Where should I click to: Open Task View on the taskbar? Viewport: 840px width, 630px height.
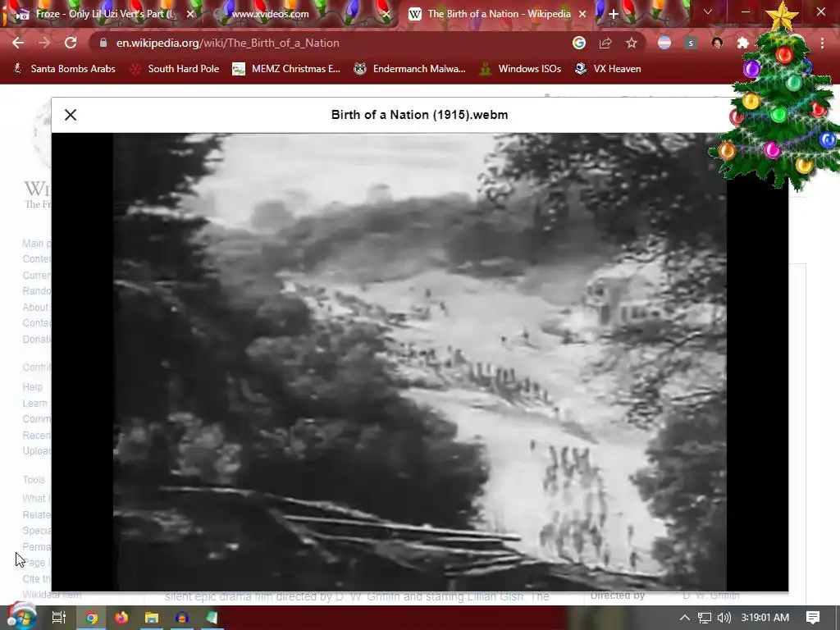pyautogui.click(x=58, y=618)
